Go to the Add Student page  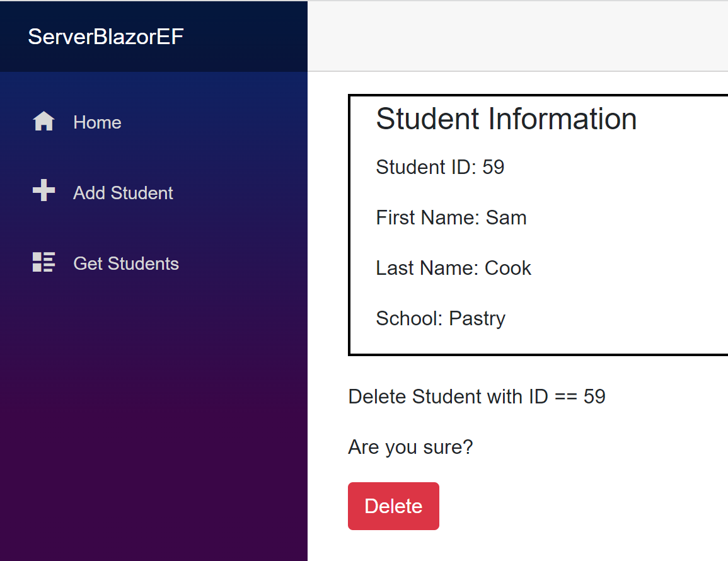[x=123, y=193]
